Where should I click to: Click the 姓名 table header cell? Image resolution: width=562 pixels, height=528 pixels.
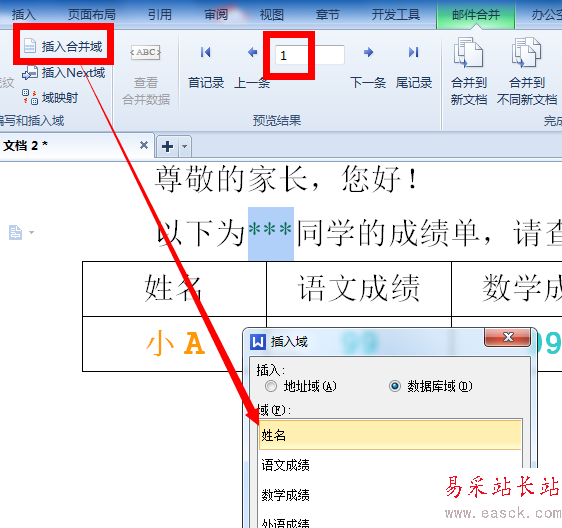point(174,289)
